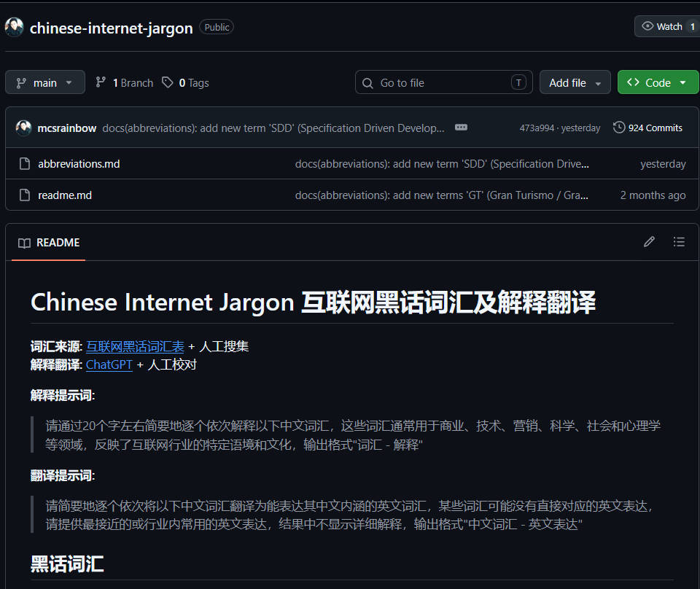Click the Watch button
The width and height of the screenshot is (700, 589).
coord(667,26)
